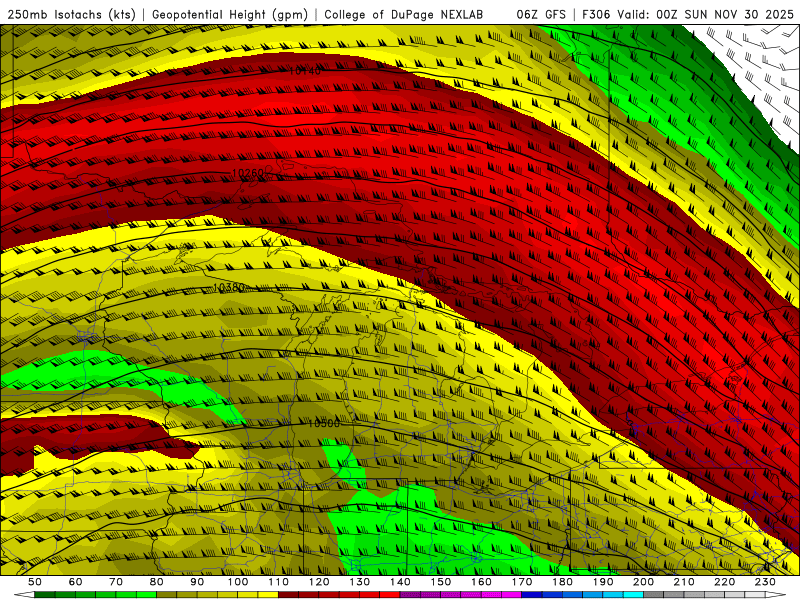This screenshot has width=800, height=600.
Task: Click the 120 value on the color scale
Action: click(319, 582)
